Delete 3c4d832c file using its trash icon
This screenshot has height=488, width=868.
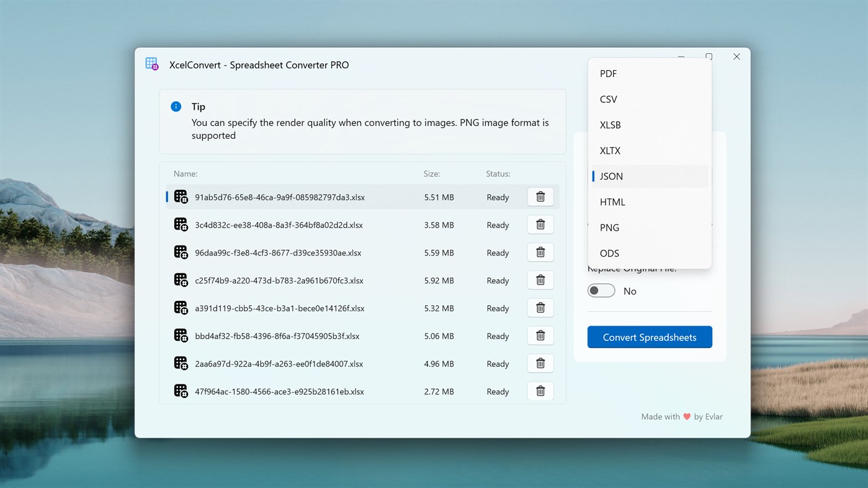coord(540,224)
